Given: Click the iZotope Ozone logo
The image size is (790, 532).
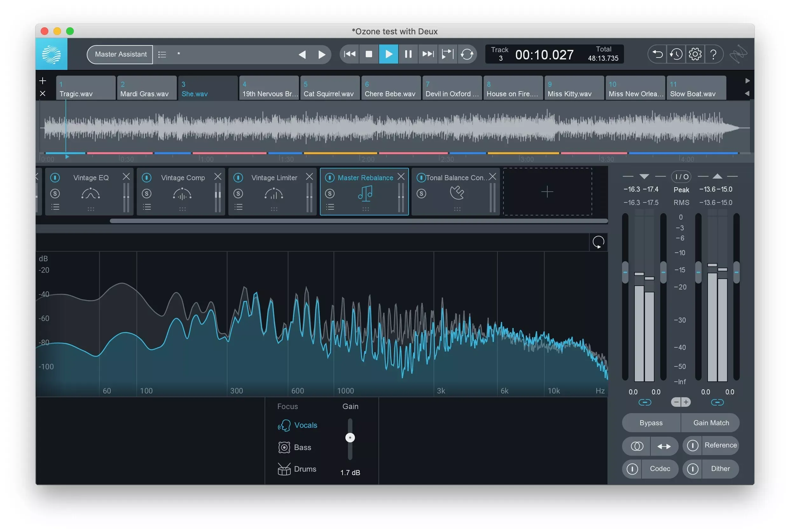Looking at the screenshot, I should [x=52, y=54].
